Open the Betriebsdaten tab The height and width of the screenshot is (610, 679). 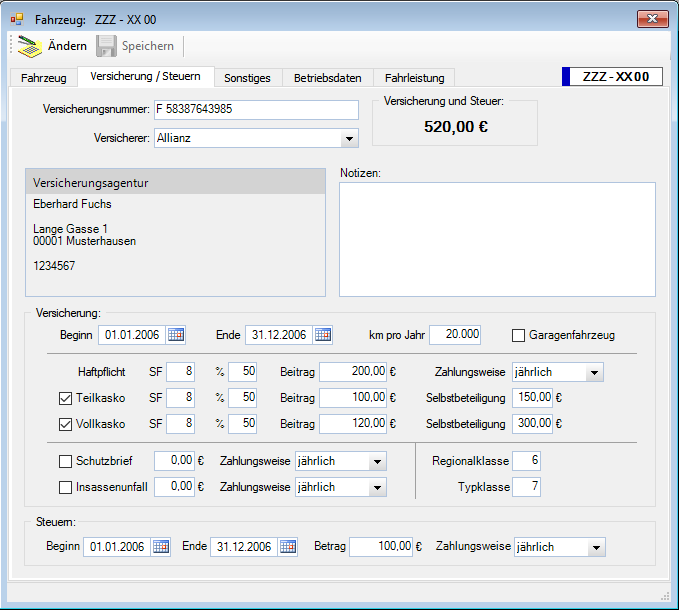tap(328, 78)
